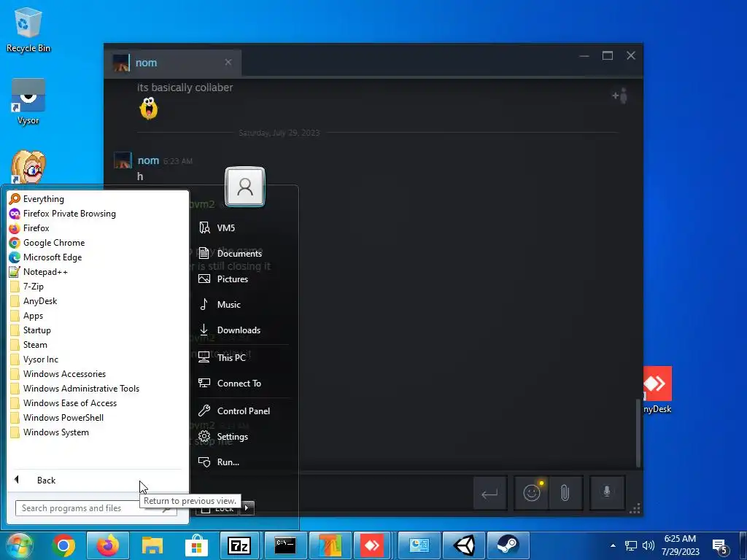The image size is (747, 560).
Task: Open the power options arrow next to Lock
Action: tap(247, 508)
